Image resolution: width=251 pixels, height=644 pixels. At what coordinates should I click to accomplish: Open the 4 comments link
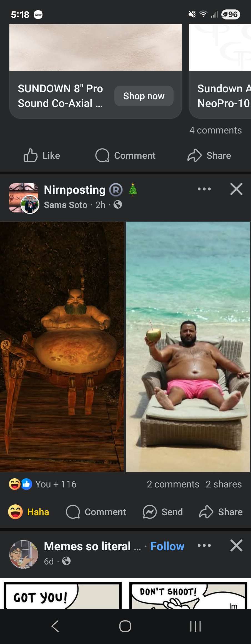click(x=215, y=130)
